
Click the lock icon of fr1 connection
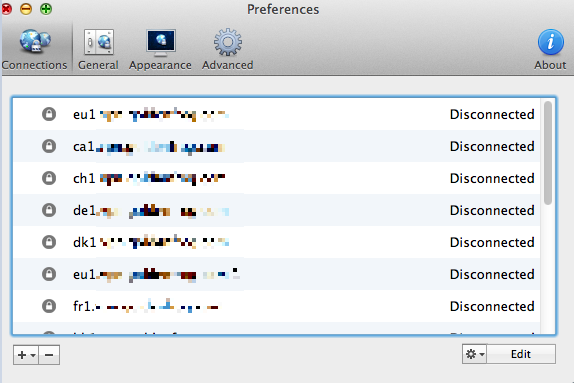coord(49,306)
